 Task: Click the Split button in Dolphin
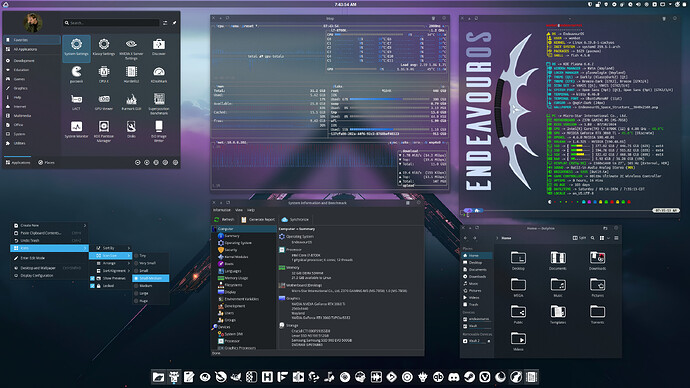click(x=579, y=238)
